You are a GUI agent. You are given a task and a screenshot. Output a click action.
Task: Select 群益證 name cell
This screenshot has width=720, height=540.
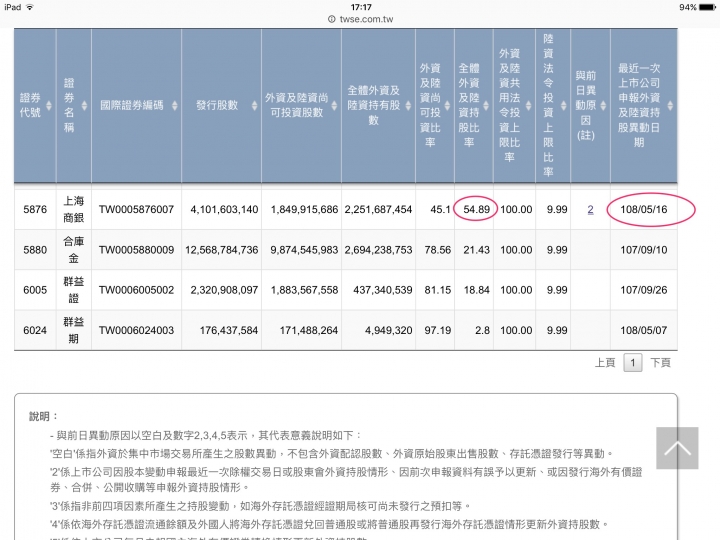tap(73, 290)
